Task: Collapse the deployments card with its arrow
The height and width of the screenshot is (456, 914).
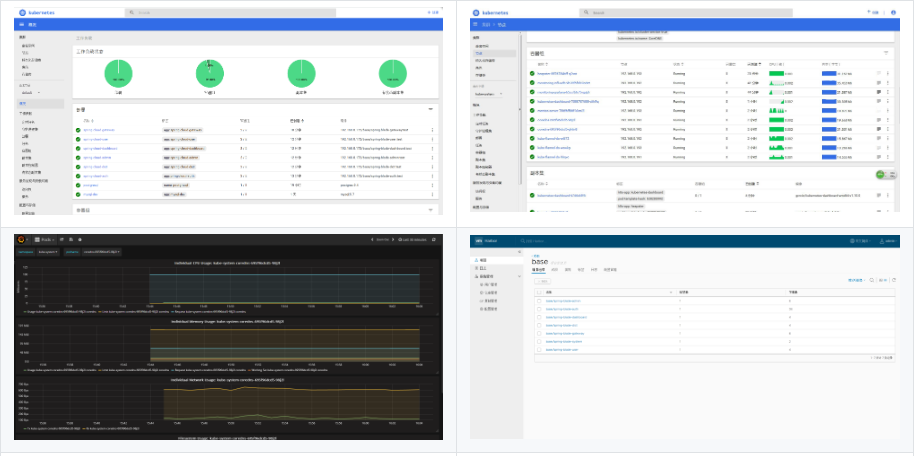Action: [x=431, y=109]
